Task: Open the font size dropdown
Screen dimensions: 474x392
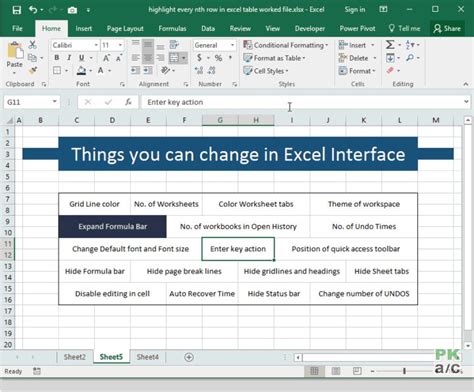Action: click(120, 45)
